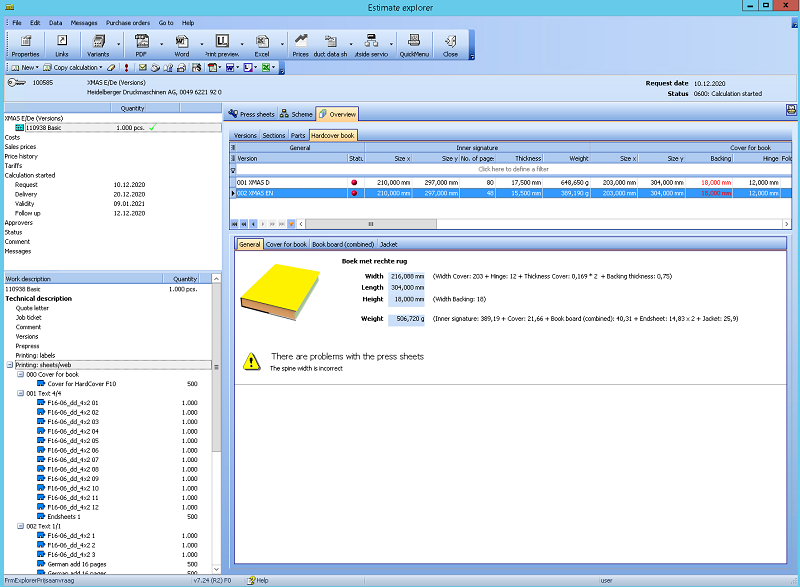Select the 001 XMAS D version row

[510, 183]
